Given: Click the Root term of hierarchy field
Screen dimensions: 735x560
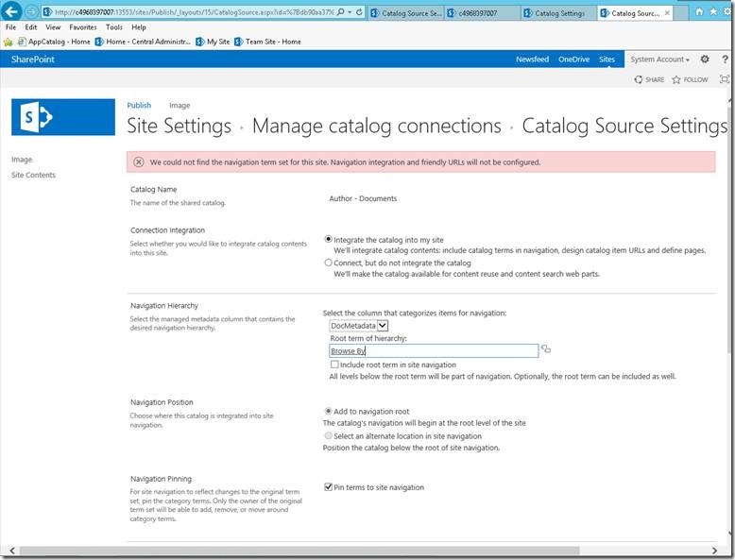Looking at the screenshot, I should tap(434, 350).
